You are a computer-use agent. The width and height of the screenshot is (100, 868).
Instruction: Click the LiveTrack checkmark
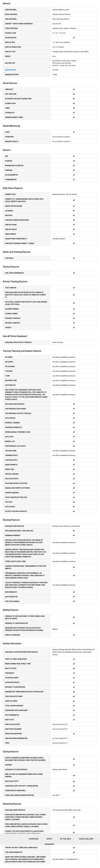pos(74,258)
